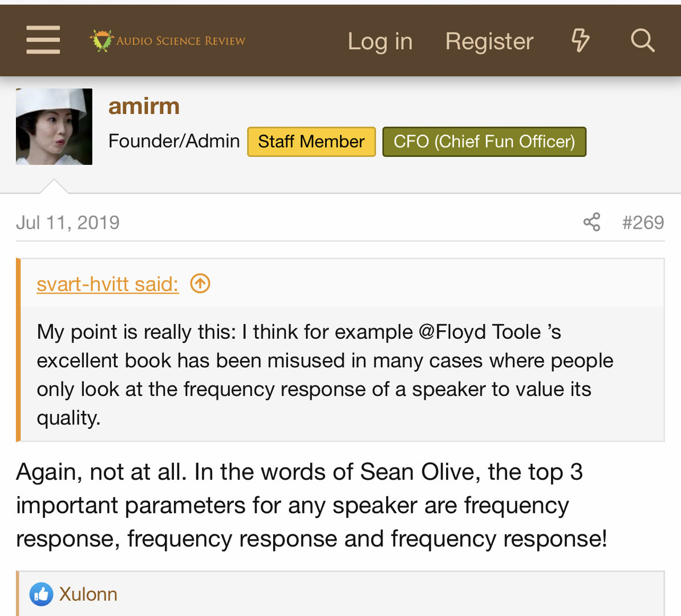This screenshot has width=681, height=616.
Task: Open Xulonn's profile from likes
Action: [88, 594]
